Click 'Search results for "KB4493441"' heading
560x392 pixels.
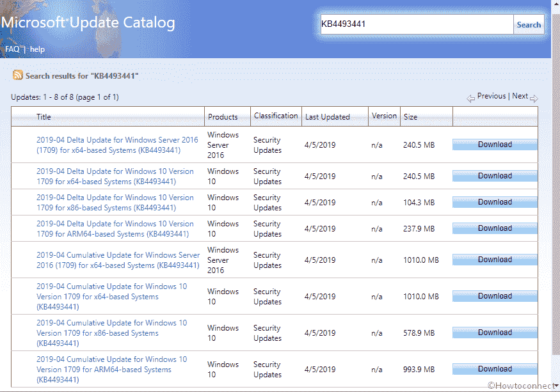(x=82, y=75)
